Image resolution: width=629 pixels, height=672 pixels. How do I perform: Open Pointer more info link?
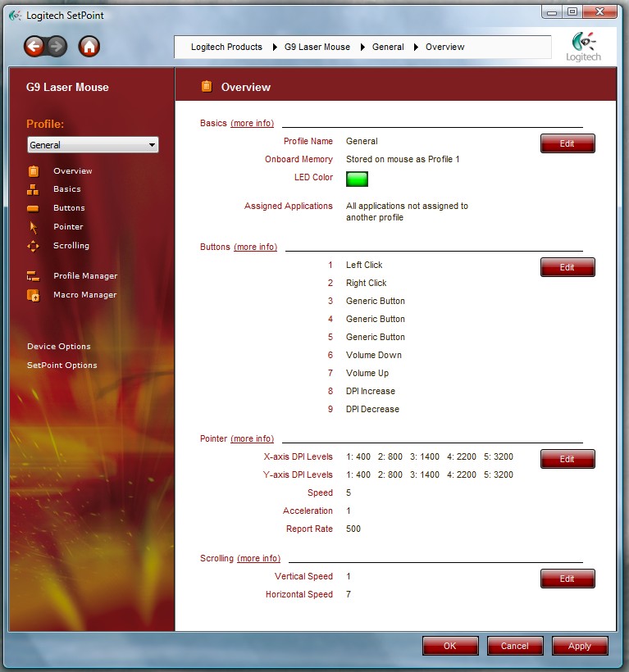click(252, 439)
